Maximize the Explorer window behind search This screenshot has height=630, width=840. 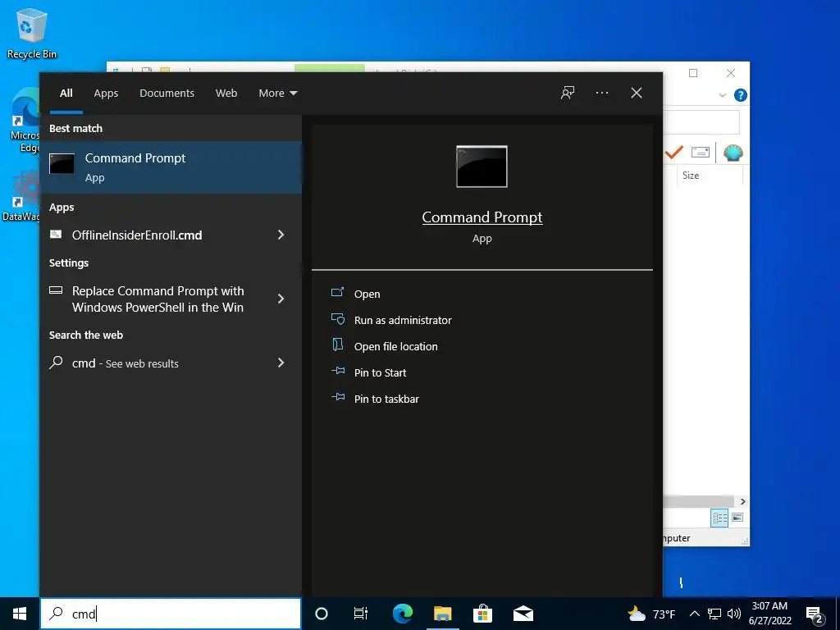pos(692,73)
